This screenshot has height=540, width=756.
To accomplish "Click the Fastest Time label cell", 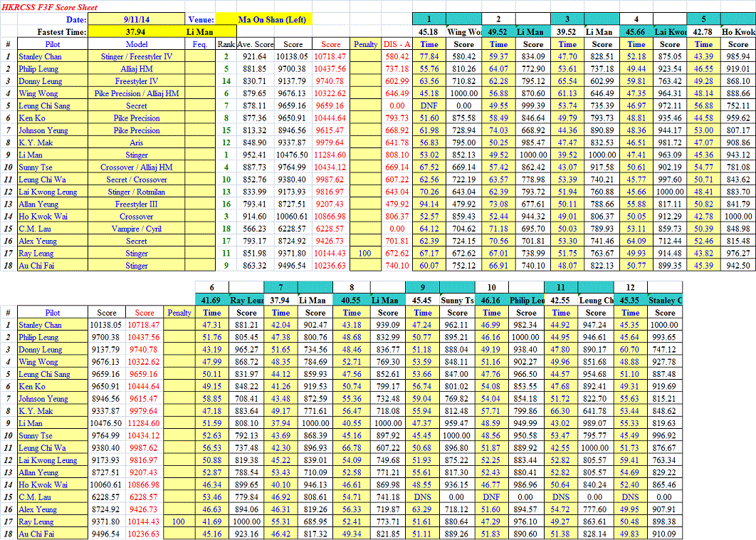I will 61,31.
